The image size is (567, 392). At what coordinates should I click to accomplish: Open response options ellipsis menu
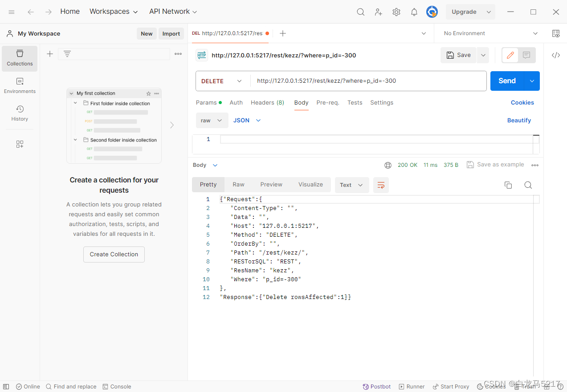[535, 165]
